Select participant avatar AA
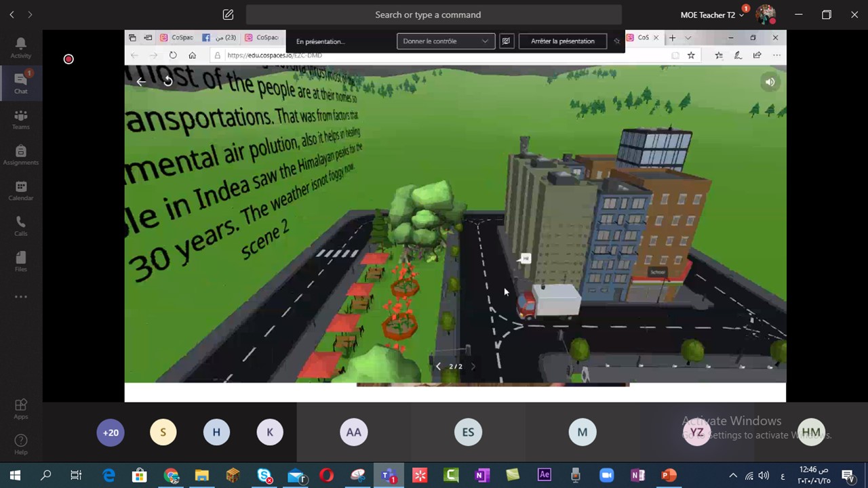The image size is (868, 488). tap(354, 432)
